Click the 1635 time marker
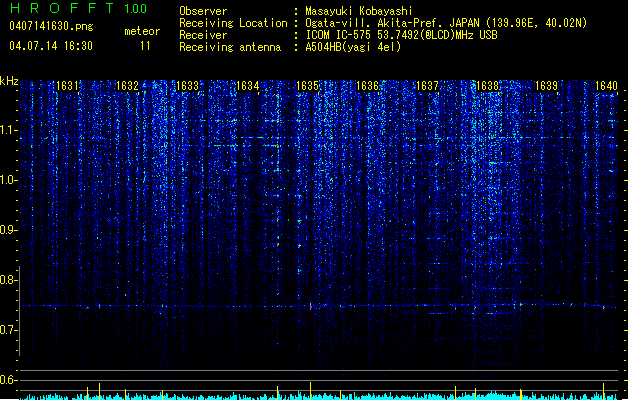 307,86
